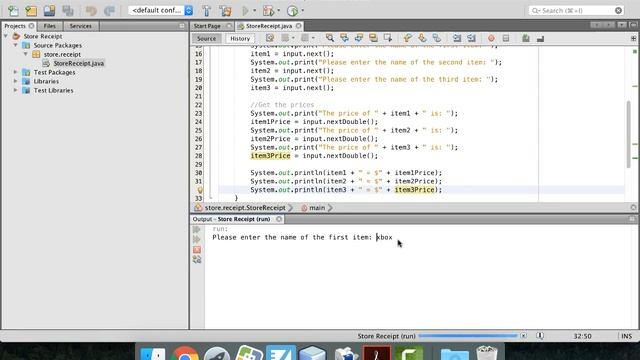Image resolution: width=640 pixels, height=360 pixels.
Task: Toggle Highlight Search in editor toolbar
Action: tap(373, 38)
